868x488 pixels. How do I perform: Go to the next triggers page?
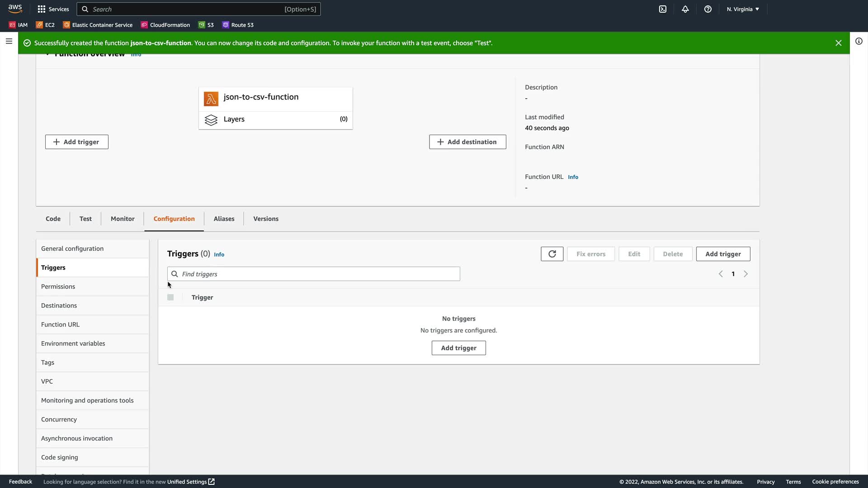coord(745,274)
